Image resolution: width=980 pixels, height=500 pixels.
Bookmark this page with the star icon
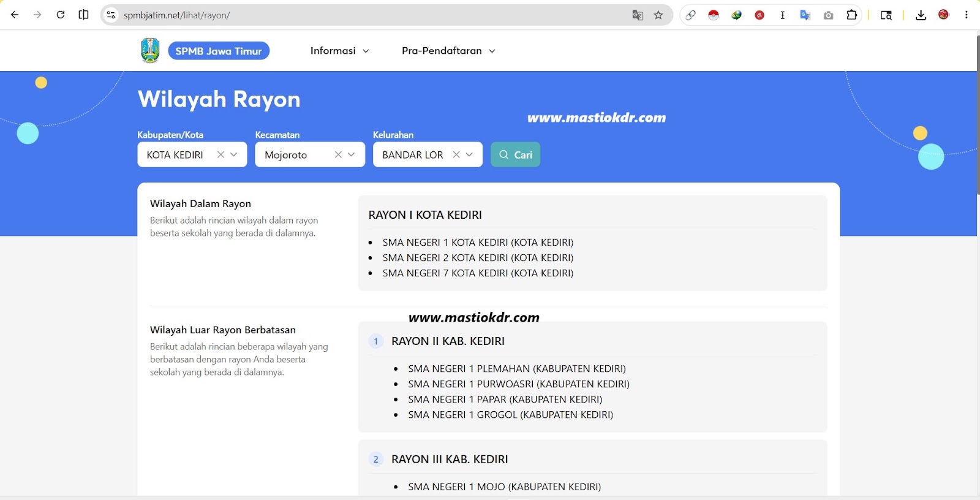[658, 15]
